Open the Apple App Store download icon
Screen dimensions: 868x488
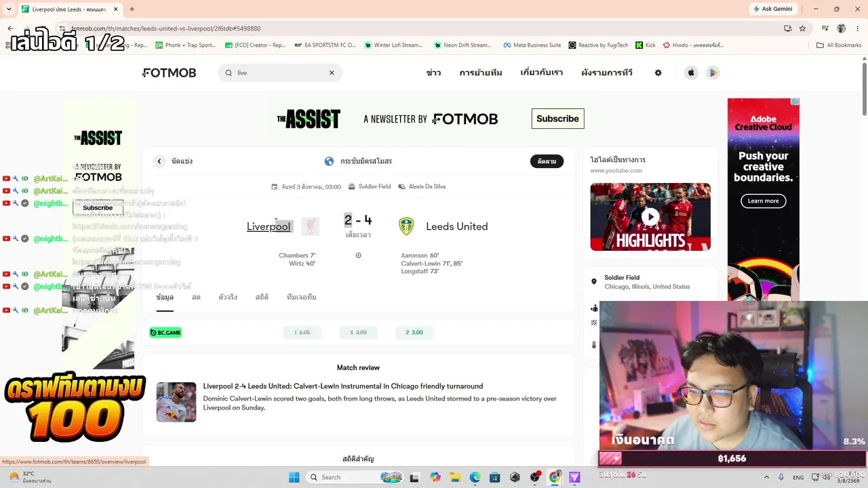pos(691,73)
